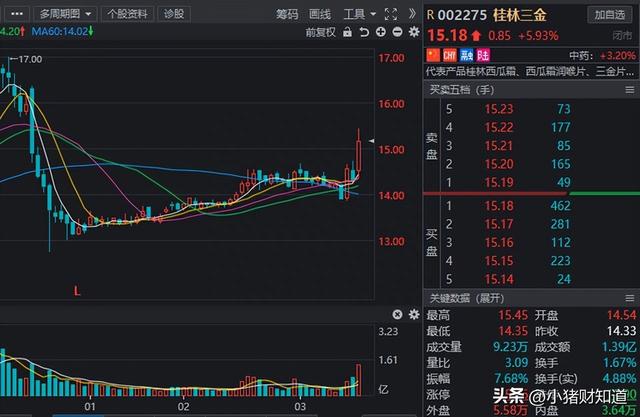This screenshot has width=640, height=417.
Task: Open 买卖五档 panel menu icon
Action: tap(630, 90)
